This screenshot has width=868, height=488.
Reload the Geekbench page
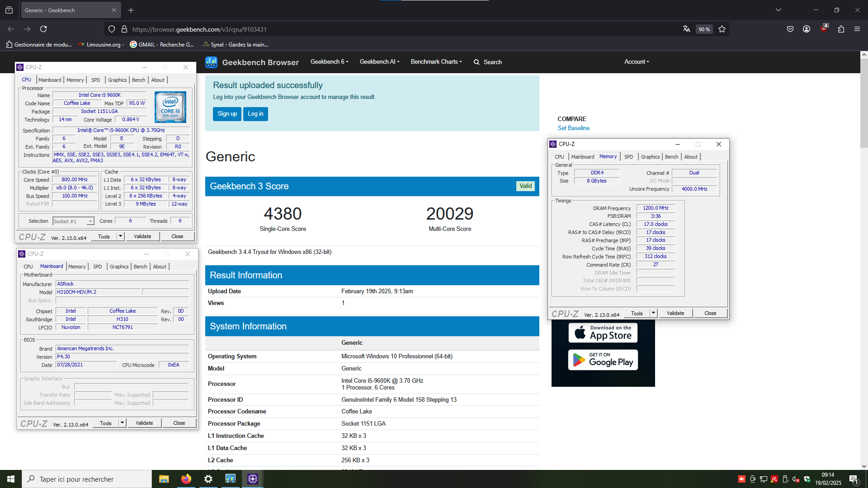pos(43,29)
